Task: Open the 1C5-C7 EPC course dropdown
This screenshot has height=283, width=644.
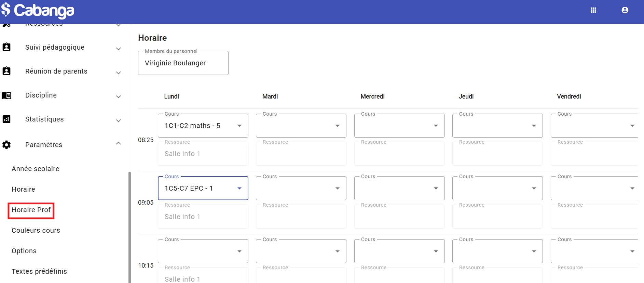Action: pos(239,188)
